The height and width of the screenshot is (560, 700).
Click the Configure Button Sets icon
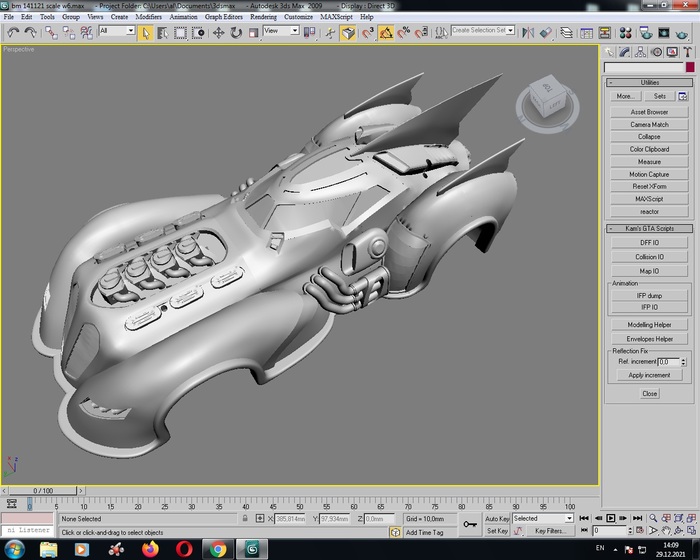tap(682, 96)
